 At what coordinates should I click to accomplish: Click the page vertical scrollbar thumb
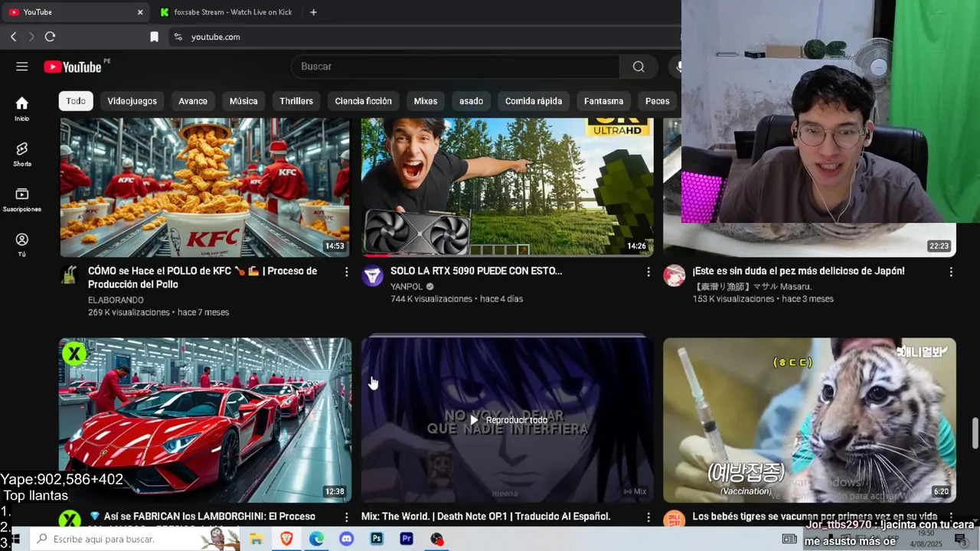click(x=975, y=434)
